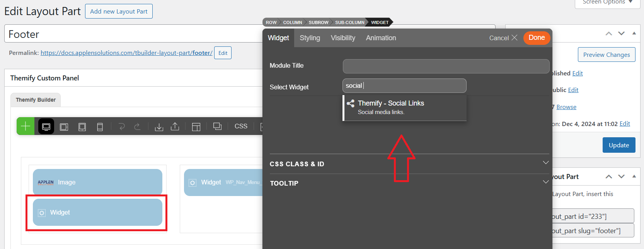The width and height of the screenshot is (644, 249).
Task: Select the Image module block
Action: point(97,182)
